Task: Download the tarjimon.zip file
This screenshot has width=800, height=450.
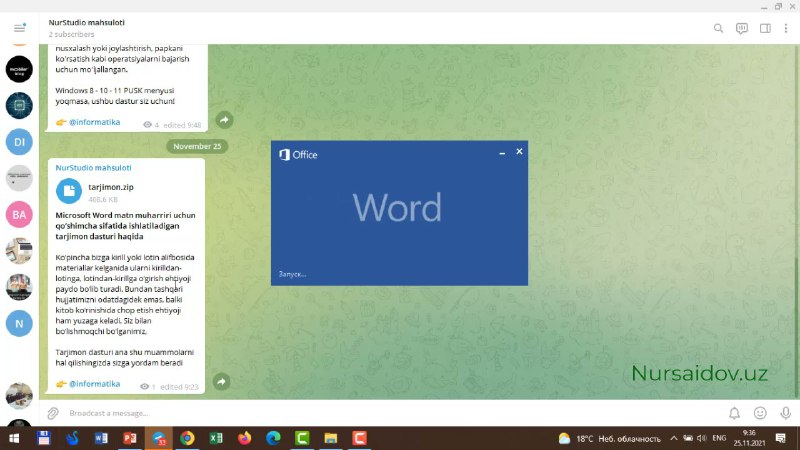Action: coord(69,191)
